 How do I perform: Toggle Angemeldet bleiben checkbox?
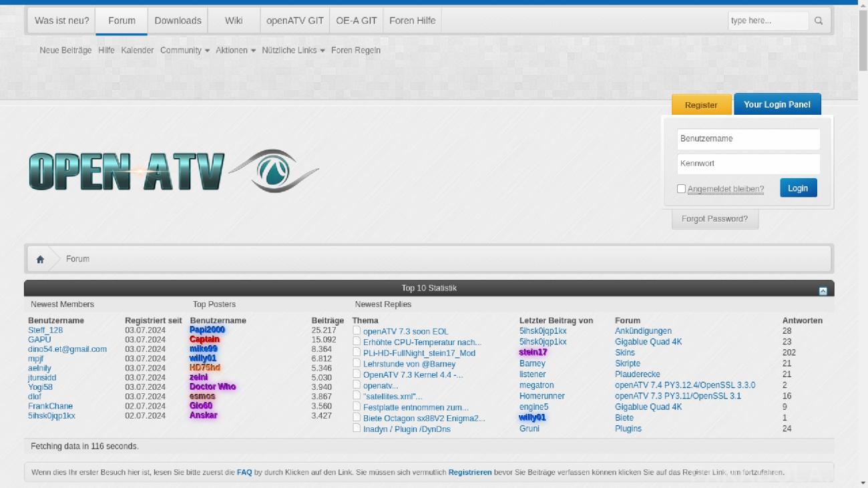tap(681, 189)
